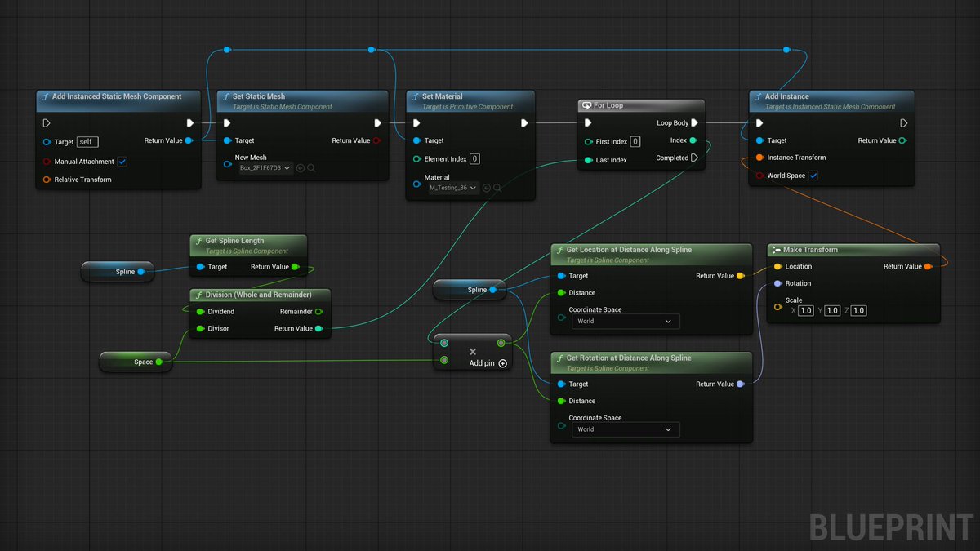Click the execution input pin of Add Instance
Image resolution: width=980 pixels, height=551 pixels.
pos(759,123)
